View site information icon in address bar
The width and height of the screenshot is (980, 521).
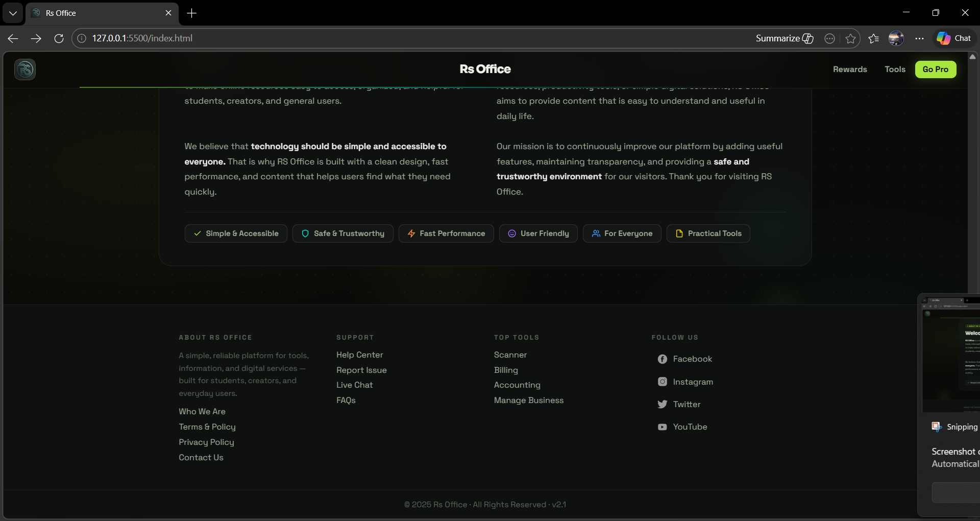coord(82,38)
